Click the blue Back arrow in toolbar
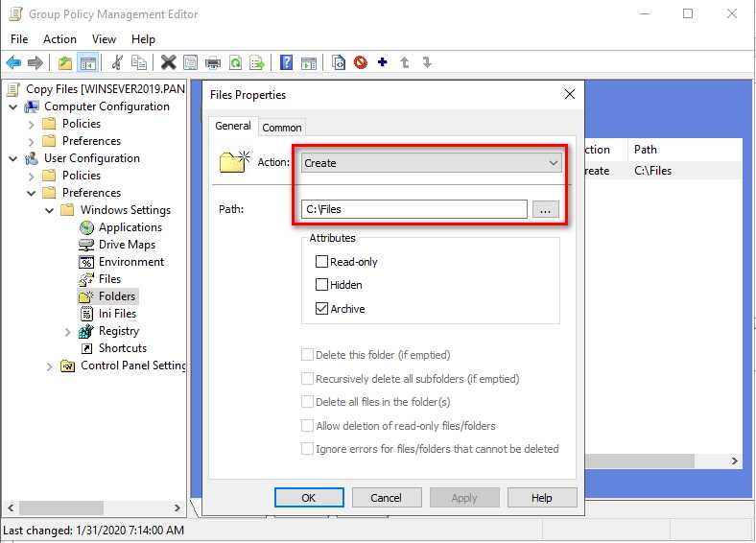The height and width of the screenshot is (543, 756). pos(13,62)
